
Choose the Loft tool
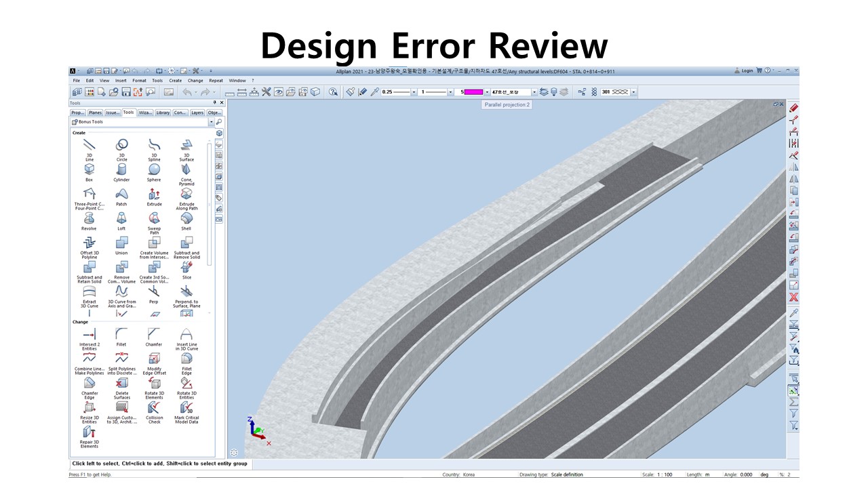(121, 220)
